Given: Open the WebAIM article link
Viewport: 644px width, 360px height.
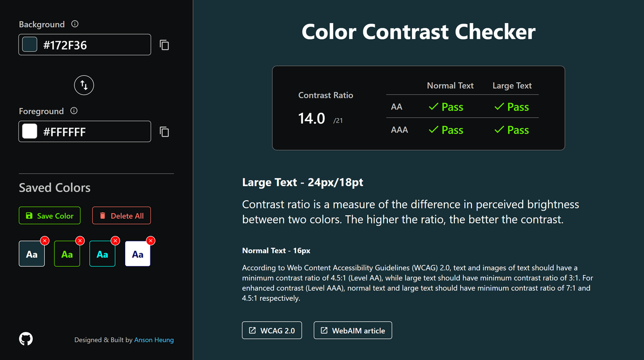Looking at the screenshot, I should pos(353,330).
